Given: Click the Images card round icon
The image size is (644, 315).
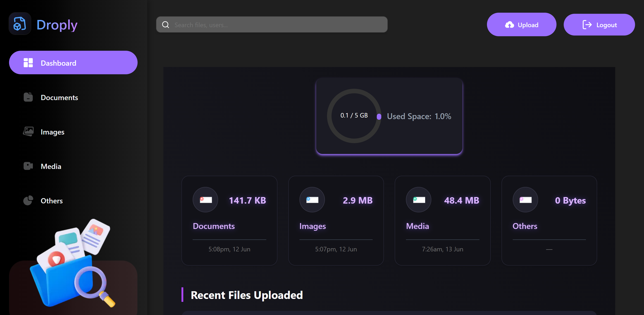Looking at the screenshot, I should click(312, 200).
